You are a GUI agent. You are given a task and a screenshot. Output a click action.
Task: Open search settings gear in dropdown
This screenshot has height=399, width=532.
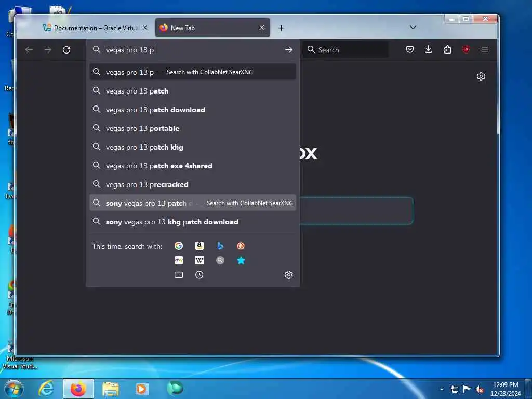289,275
